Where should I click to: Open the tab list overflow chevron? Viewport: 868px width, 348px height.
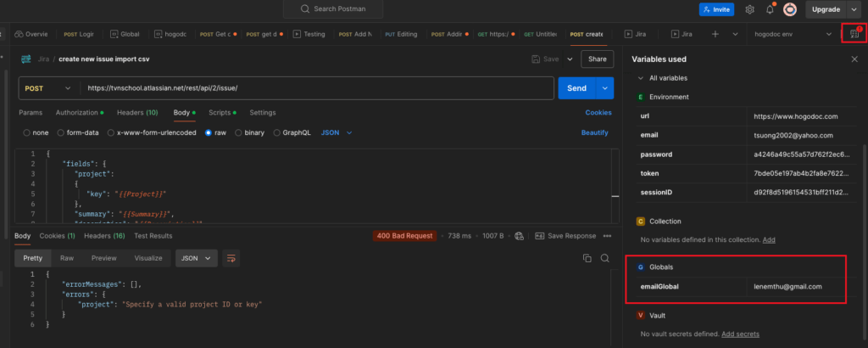coord(735,34)
